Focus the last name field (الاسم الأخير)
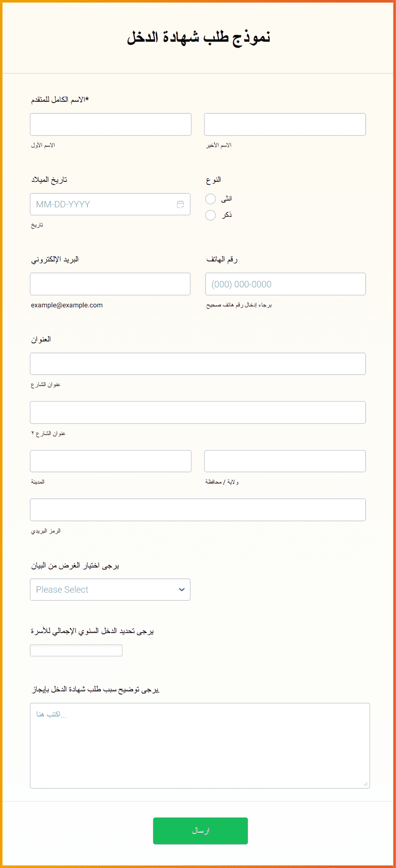Image resolution: width=396 pixels, height=868 pixels. 285,124
